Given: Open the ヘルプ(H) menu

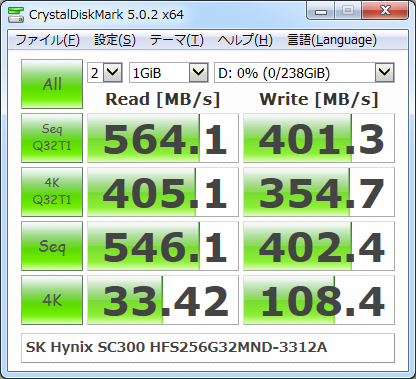Looking at the screenshot, I should tap(245, 40).
